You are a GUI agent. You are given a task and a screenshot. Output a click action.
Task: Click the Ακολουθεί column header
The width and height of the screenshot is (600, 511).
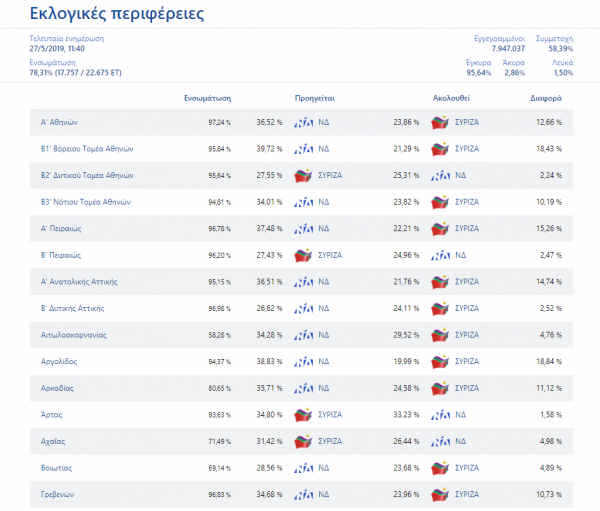click(451, 99)
